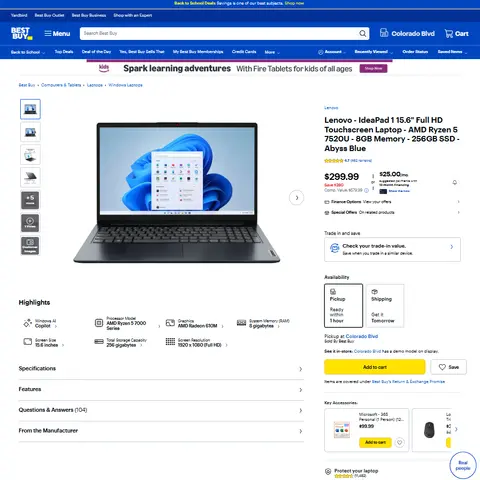Viewport: 480px width, 480px height.
Task: Open Best Buy Outlet link
Action: [x=49, y=15]
